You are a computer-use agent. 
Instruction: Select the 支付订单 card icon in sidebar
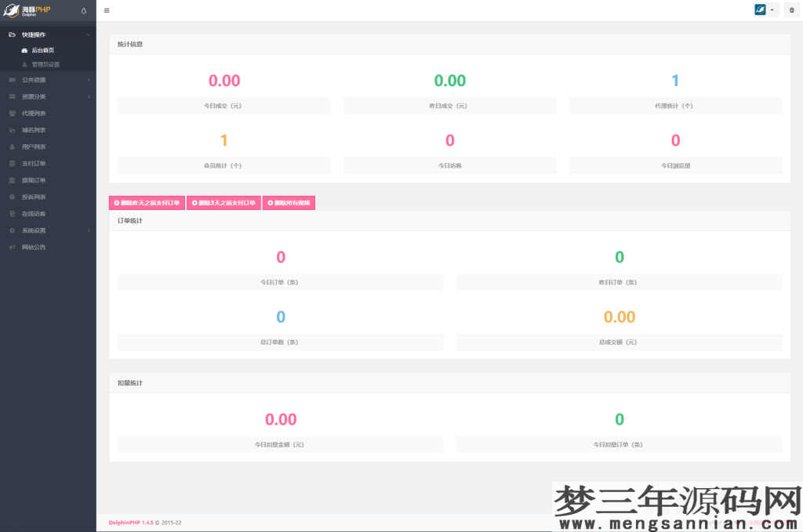(x=12, y=163)
